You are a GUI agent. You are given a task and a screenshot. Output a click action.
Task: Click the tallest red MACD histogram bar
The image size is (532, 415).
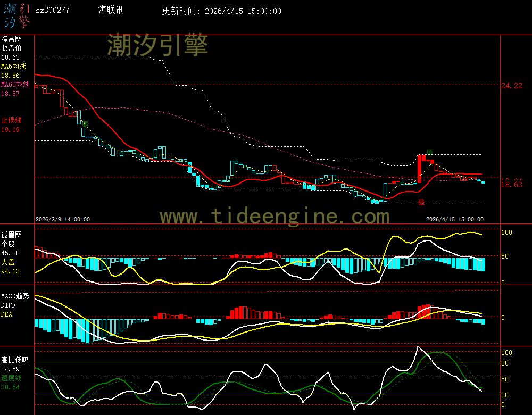(426, 312)
